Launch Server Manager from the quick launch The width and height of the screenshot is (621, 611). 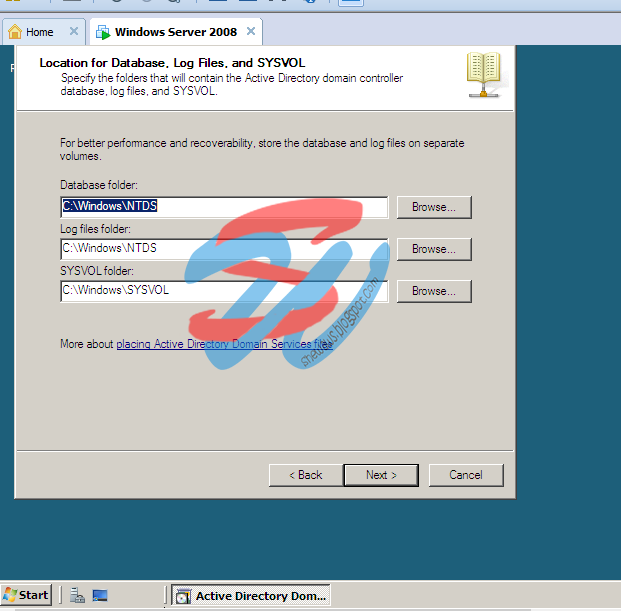click(x=77, y=596)
